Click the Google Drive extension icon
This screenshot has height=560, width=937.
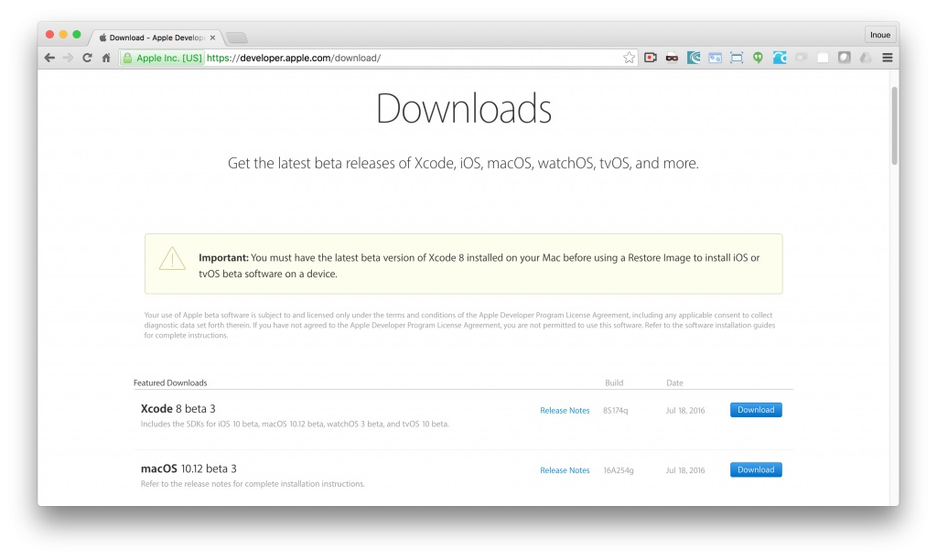click(x=866, y=58)
